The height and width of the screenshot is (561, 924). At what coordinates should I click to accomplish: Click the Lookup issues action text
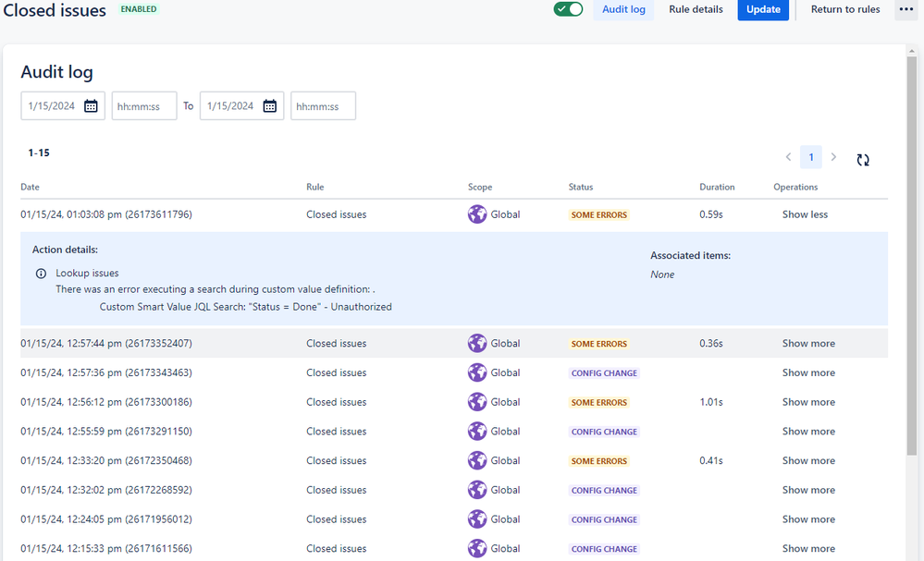tap(87, 274)
